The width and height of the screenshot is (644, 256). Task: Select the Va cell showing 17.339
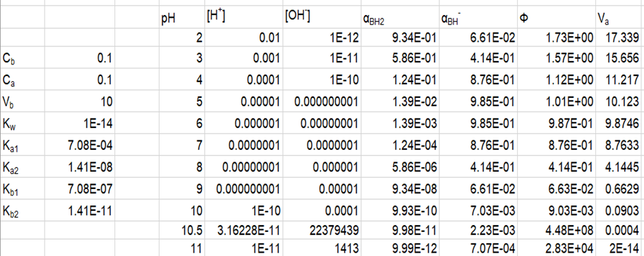tap(620, 38)
